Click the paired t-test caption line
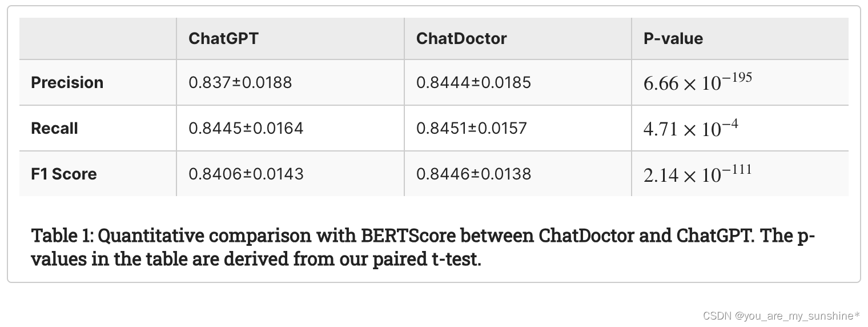The width and height of the screenshot is (868, 327). (256, 260)
